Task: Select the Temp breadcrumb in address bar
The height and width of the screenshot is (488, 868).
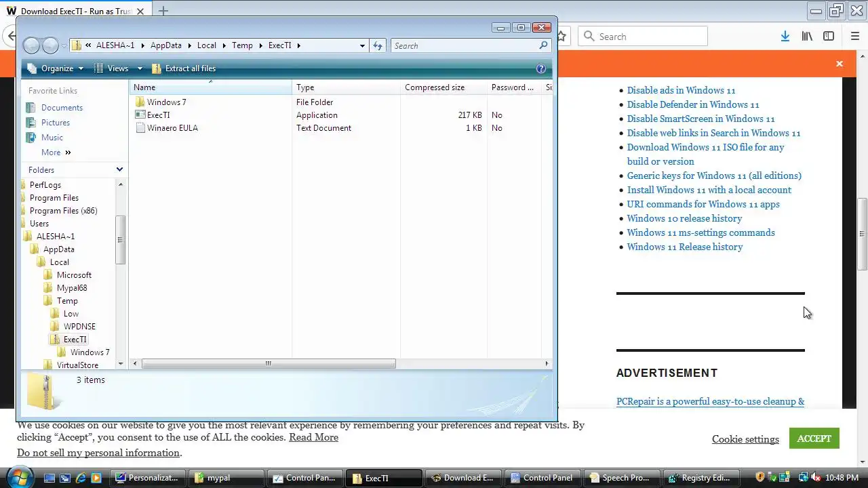Action: (242, 45)
